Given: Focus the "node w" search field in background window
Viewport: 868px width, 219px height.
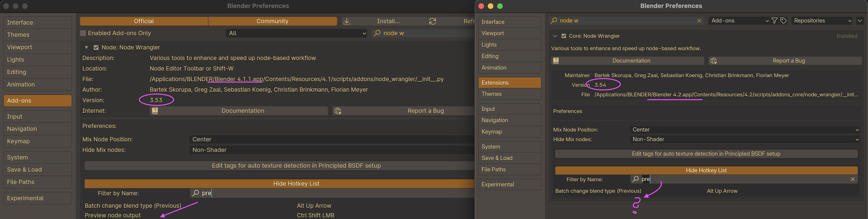Looking at the screenshot, I should (423, 33).
